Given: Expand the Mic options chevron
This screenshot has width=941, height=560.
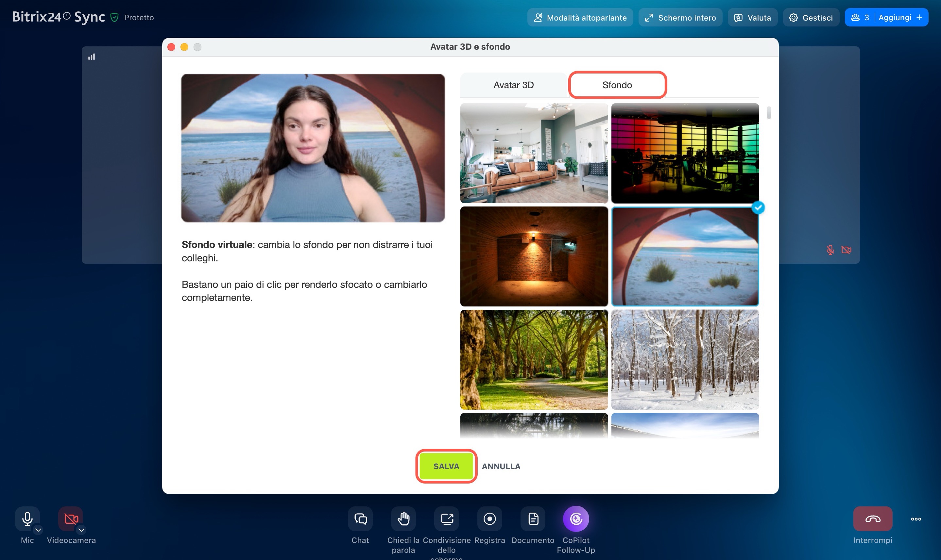Looking at the screenshot, I should (38, 530).
